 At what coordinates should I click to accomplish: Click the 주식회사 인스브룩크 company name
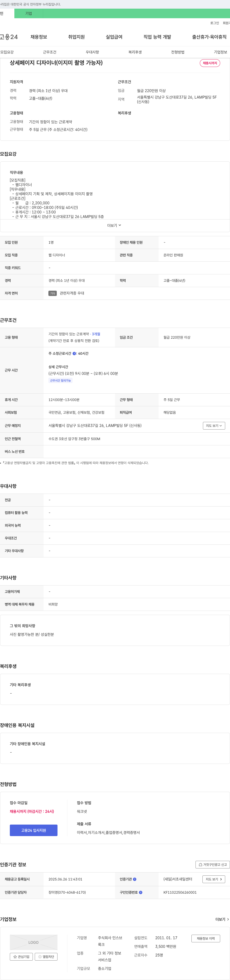click(110, 941)
